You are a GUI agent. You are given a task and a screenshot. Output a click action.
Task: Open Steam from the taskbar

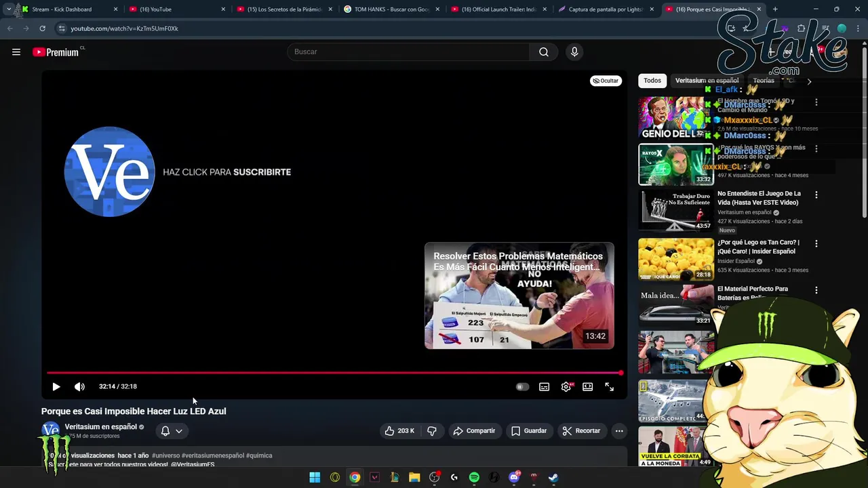point(553,477)
